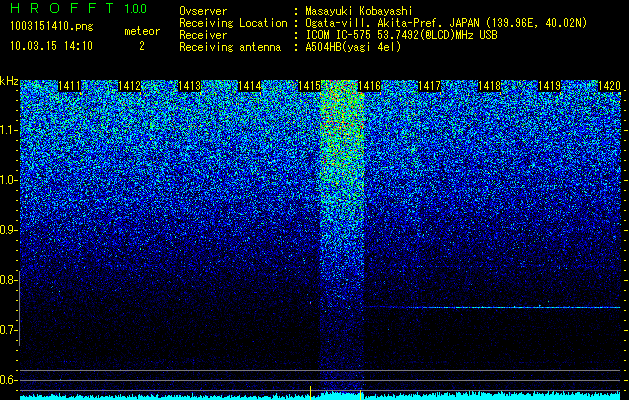
Task: Click the 1412 time marker
Action: coord(130,86)
